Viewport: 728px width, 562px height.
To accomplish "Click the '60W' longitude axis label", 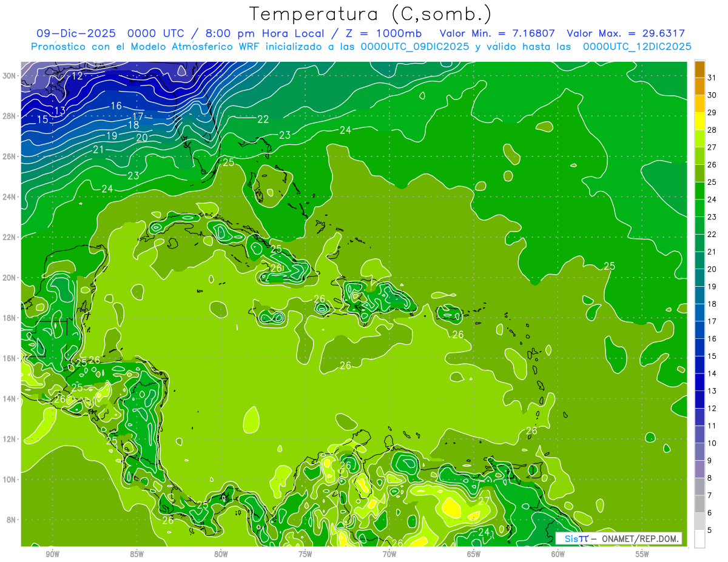I will [558, 554].
